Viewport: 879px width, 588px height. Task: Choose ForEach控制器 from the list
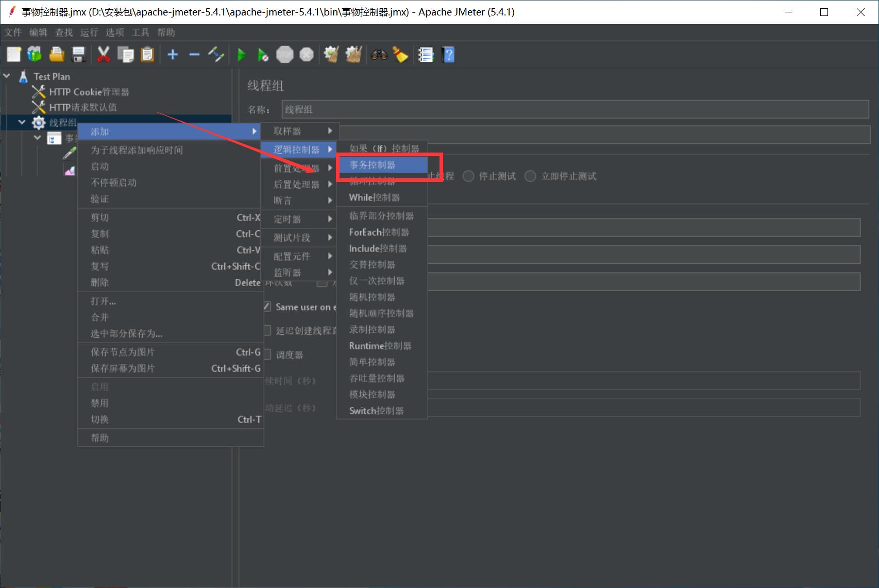(x=382, y=232)
